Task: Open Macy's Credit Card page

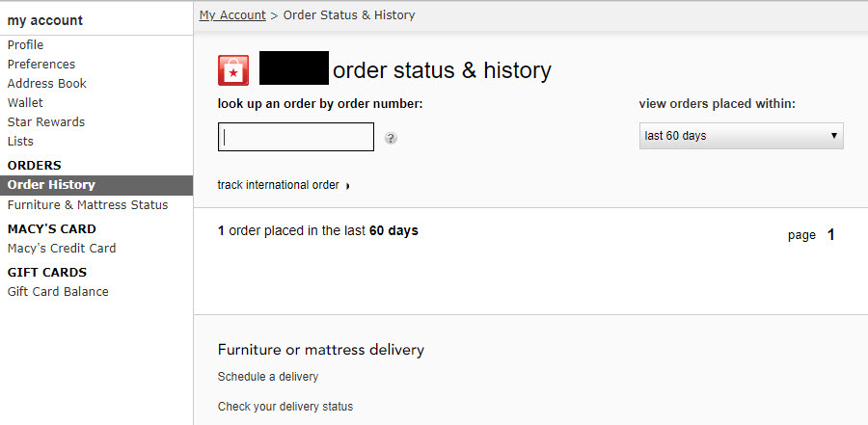Action: tap(62, 249)
